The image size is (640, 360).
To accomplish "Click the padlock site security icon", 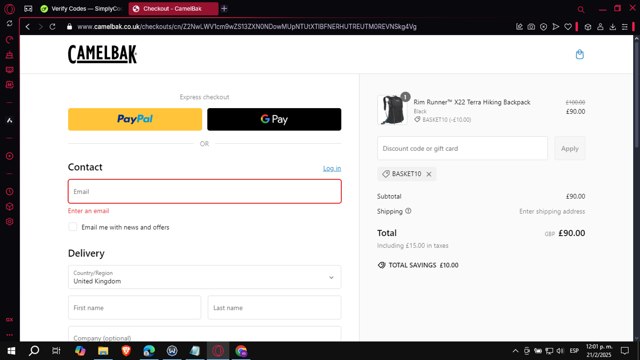I will [69, 27].
